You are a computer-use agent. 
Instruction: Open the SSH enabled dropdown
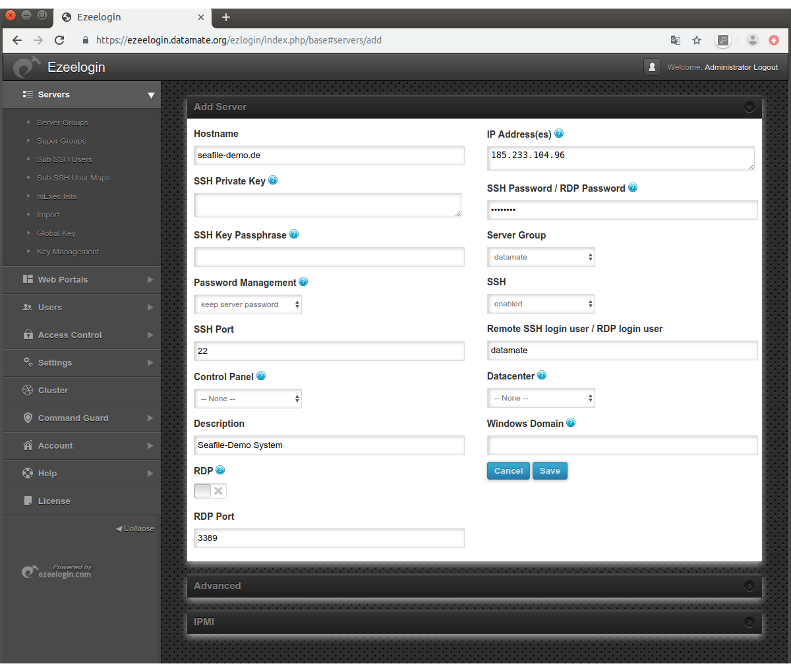541,304
